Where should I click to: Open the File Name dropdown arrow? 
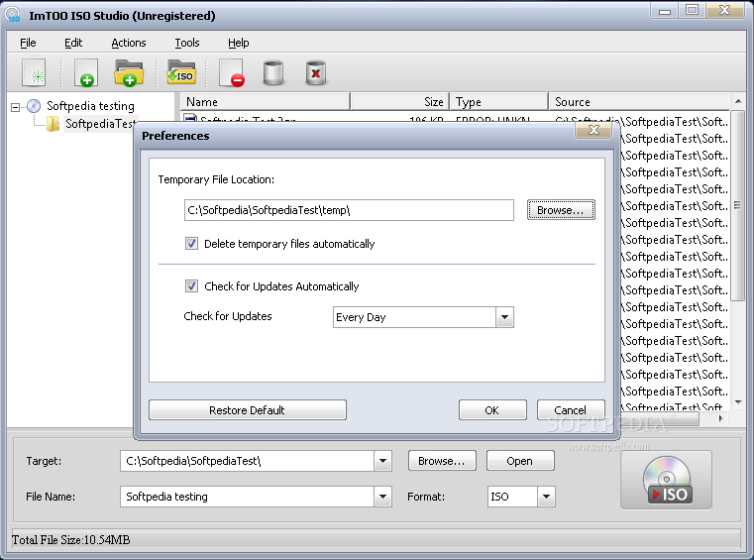coord(382,497)
